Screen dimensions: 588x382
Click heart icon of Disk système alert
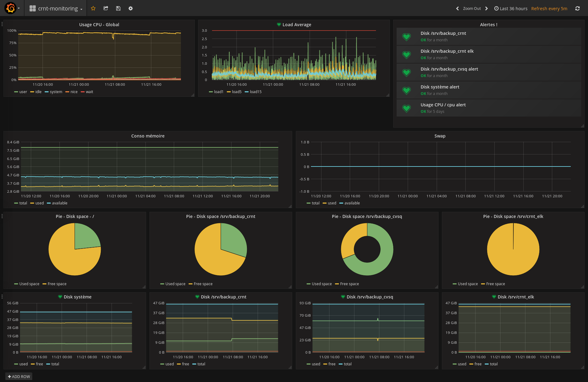point(406,90)
